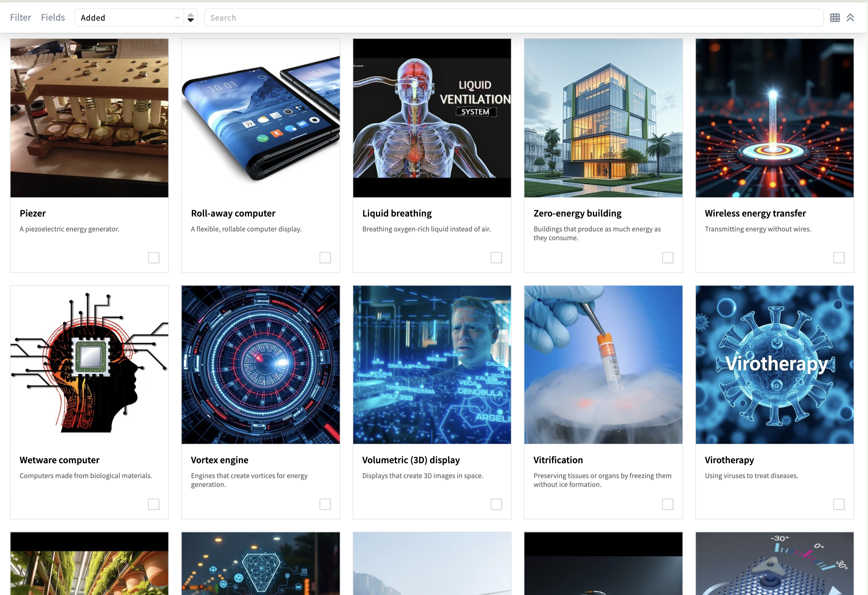Open the Liquid ventilation system image
The height and width of the screenshot is (595, 868).
point(432,118)
